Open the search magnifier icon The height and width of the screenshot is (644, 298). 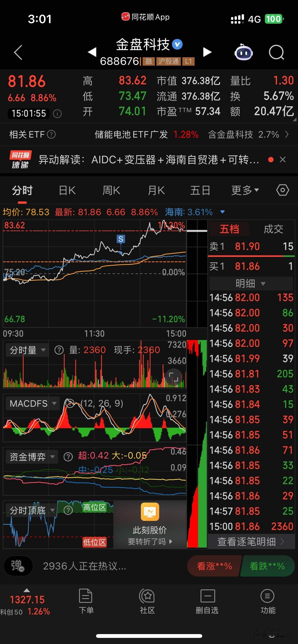[277, 52]
